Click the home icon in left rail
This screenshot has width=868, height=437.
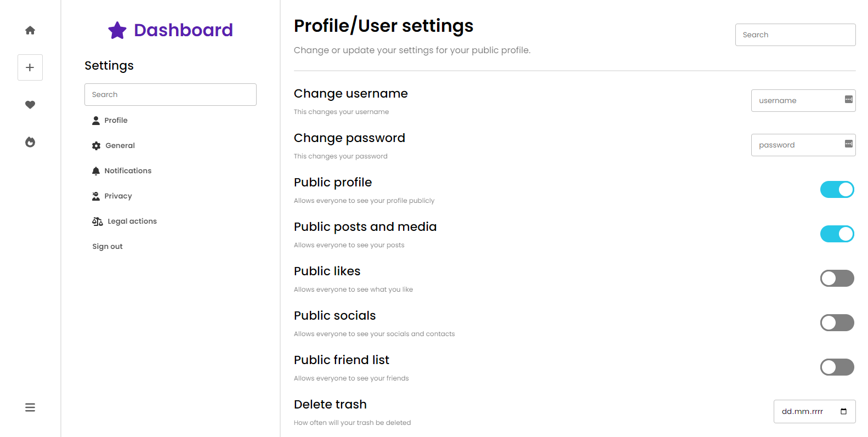30,30
